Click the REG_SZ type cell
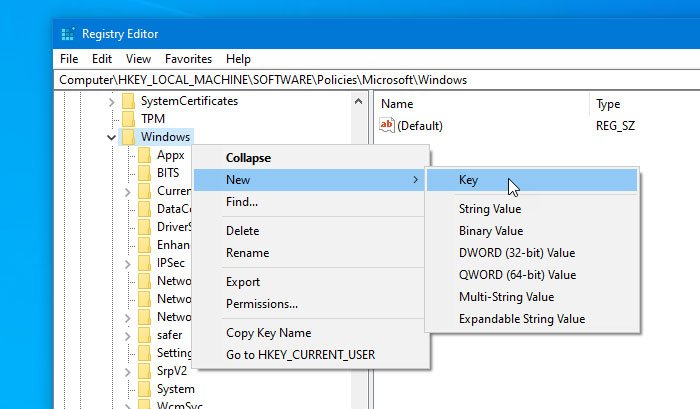Viewport: 700px width, 409px height. (x=615, y=126)
